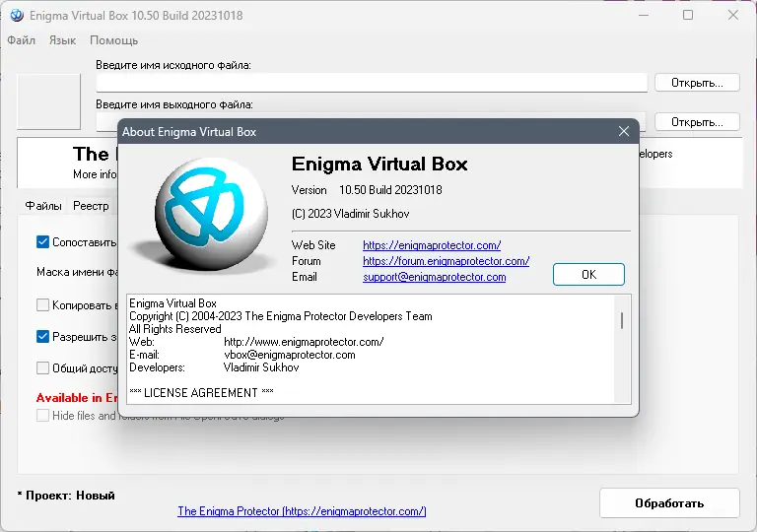Screen dimensions: 757x532
Task: Click the Enigma Virtual Box title bar icon
Action: point(17,16)
